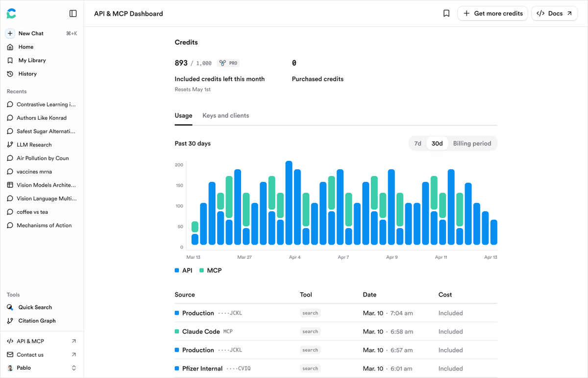Click Get more credits button
Screen dimensions: 588x378
(x=492, y=14)
